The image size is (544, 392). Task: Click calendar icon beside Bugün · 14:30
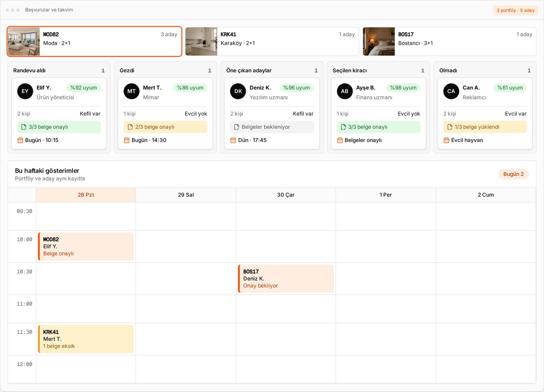(x=127, y=140)
